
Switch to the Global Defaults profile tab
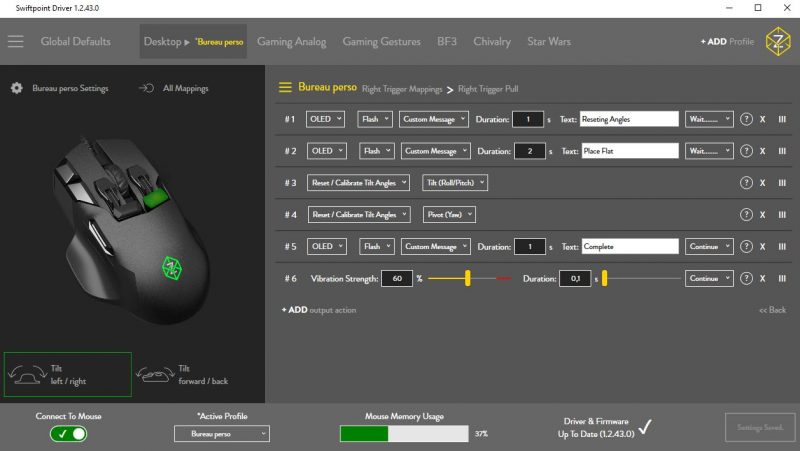point(76,41)
